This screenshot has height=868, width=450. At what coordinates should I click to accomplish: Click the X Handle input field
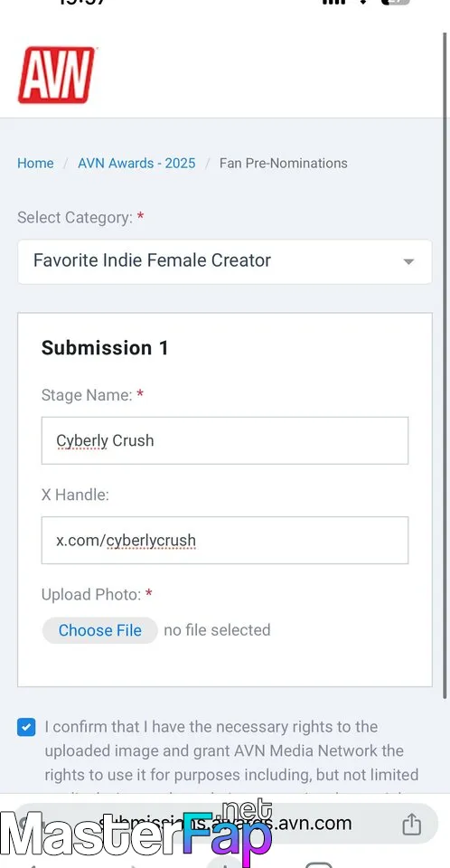225,541
